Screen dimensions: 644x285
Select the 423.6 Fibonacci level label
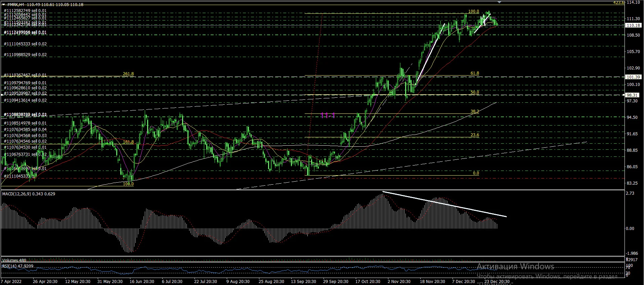coord(618,3)
